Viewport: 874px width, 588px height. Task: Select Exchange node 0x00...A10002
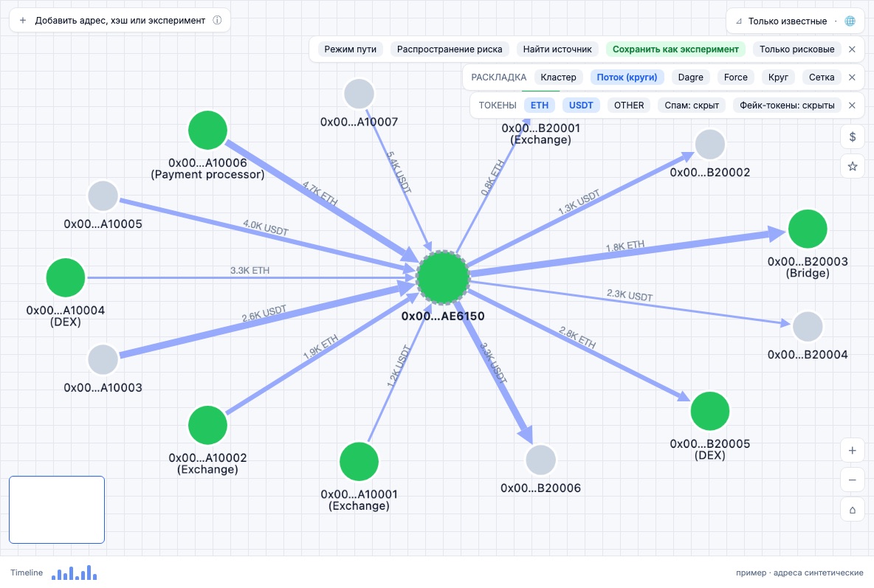207,425
